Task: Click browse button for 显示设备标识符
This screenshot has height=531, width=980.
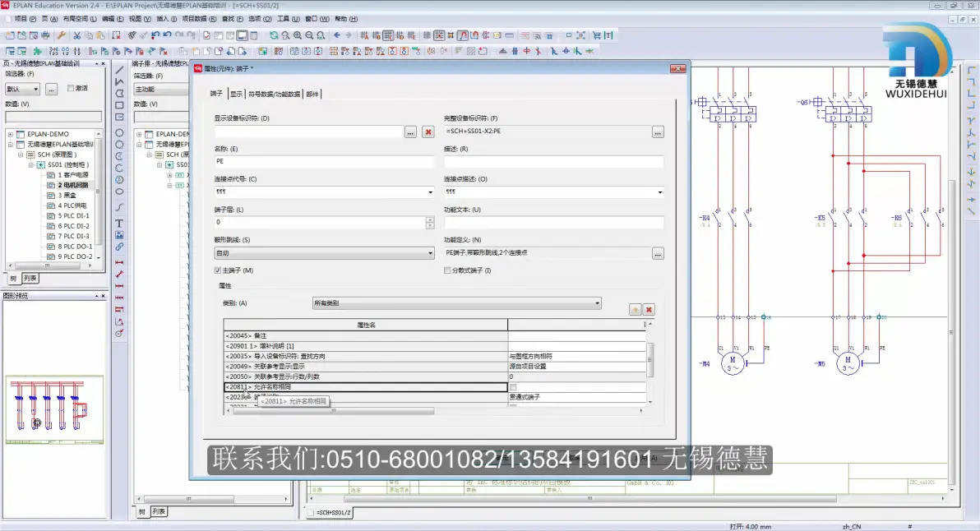Action: click(x=410, y=132)
